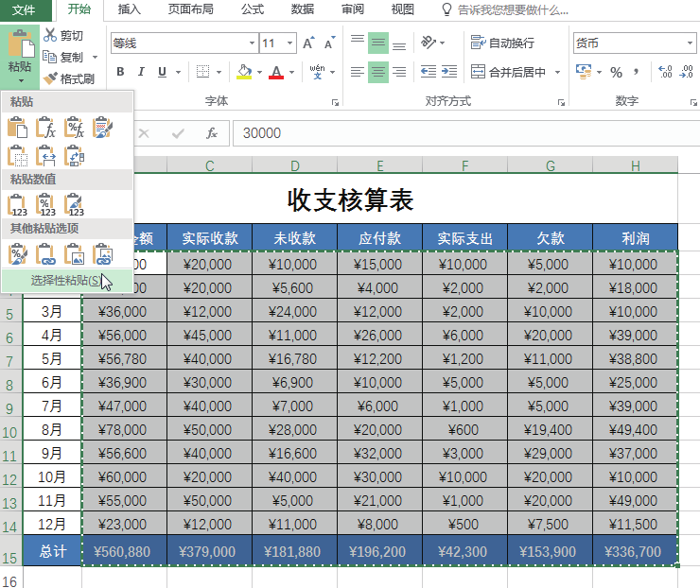The height and width of the screenshot is (588, 700).
Task: Click the Keep Column Widths paste icon
Action: click(46, 155)
